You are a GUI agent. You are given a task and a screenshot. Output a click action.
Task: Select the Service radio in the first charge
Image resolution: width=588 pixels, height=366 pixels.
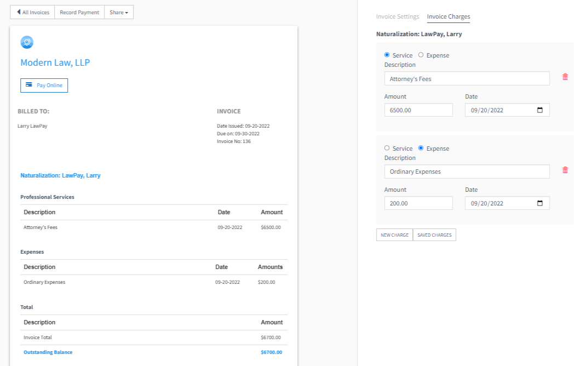(x=388, y=55)
